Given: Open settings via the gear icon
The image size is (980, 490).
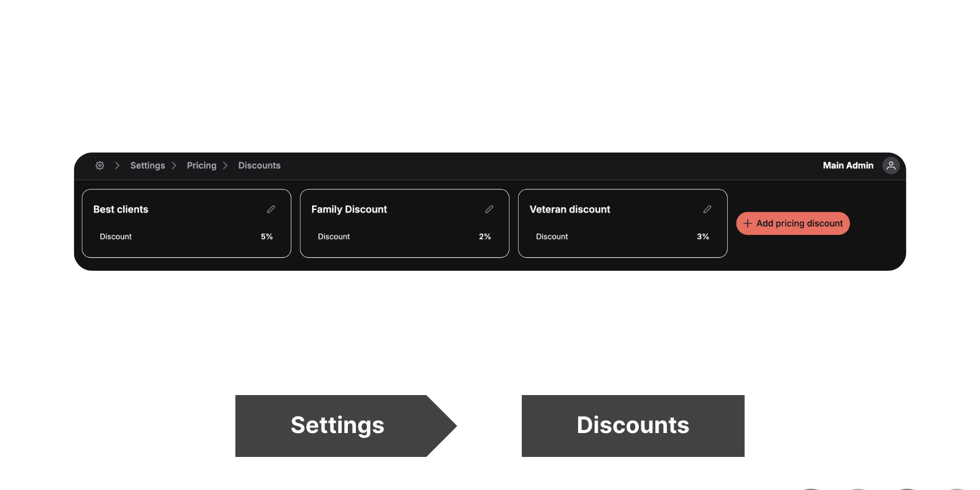Looking at the screenshot, I should 100,165.
